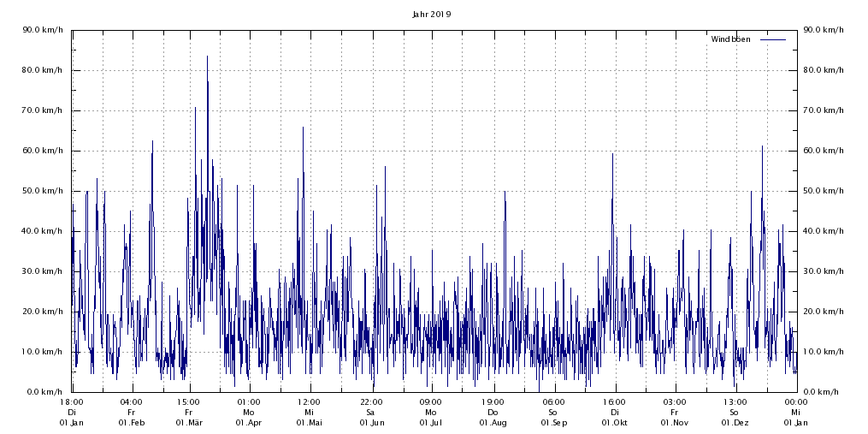
Task: Select the right axis '50.0 km/h' label
Action: 823,191
